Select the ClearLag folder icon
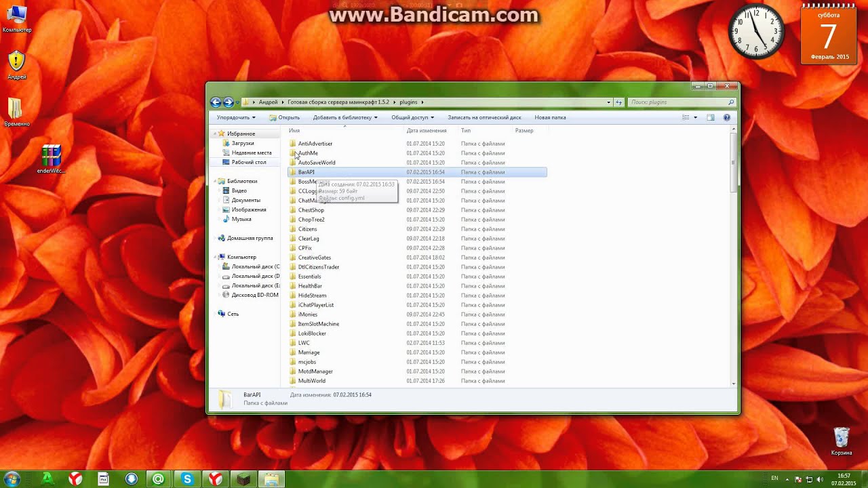This screenshot has height=488, width=868. [293, 239]
